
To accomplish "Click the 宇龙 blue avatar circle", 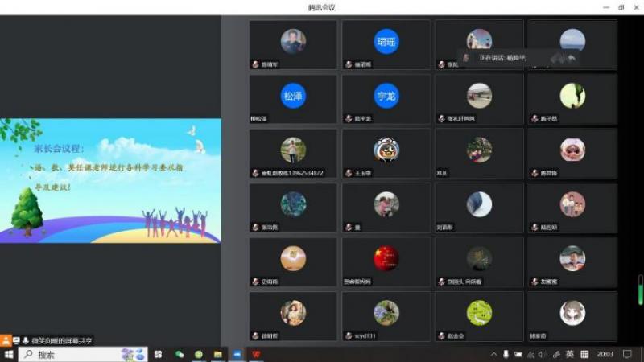I will tap(386, 96).
